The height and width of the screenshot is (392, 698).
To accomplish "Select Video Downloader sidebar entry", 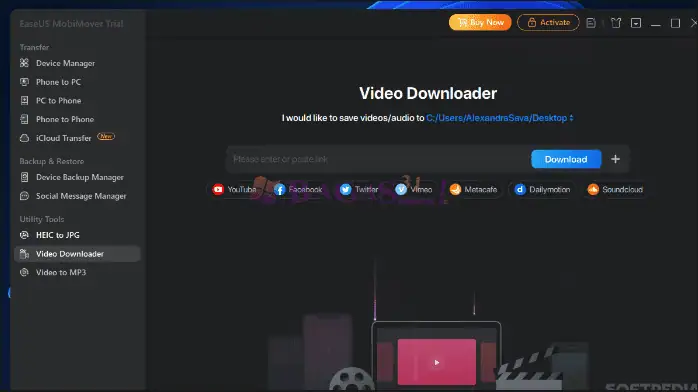I will pos(77,254).
